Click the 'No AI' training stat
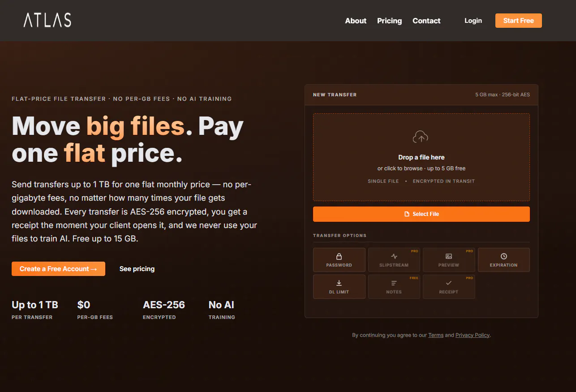 click(x=222, y=310)
